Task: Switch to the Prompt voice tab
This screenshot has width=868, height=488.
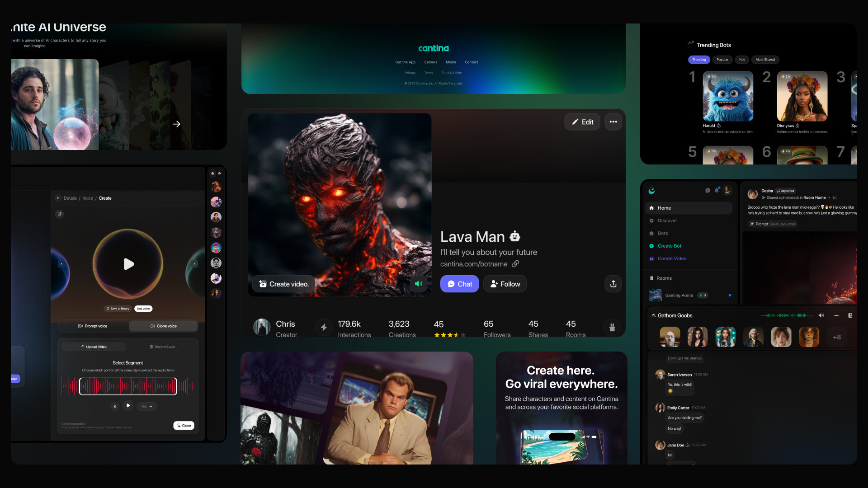Action: [x=93, y=326]
